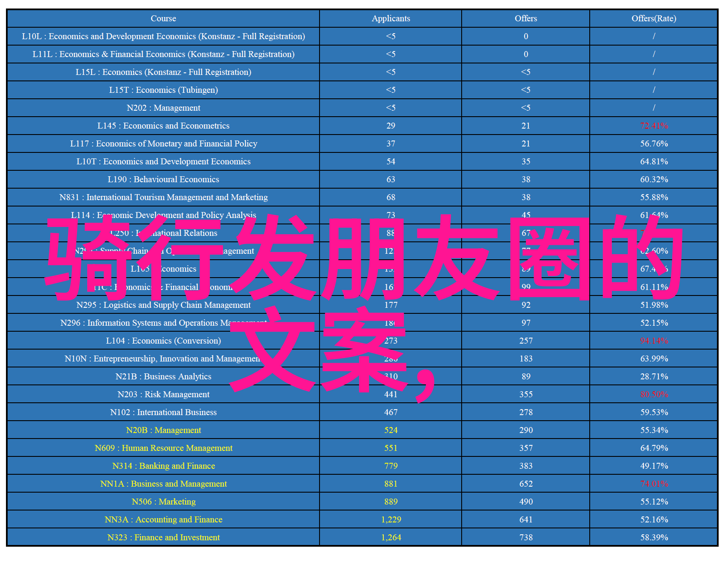Click the 467 applicants value

coord(391,412)
